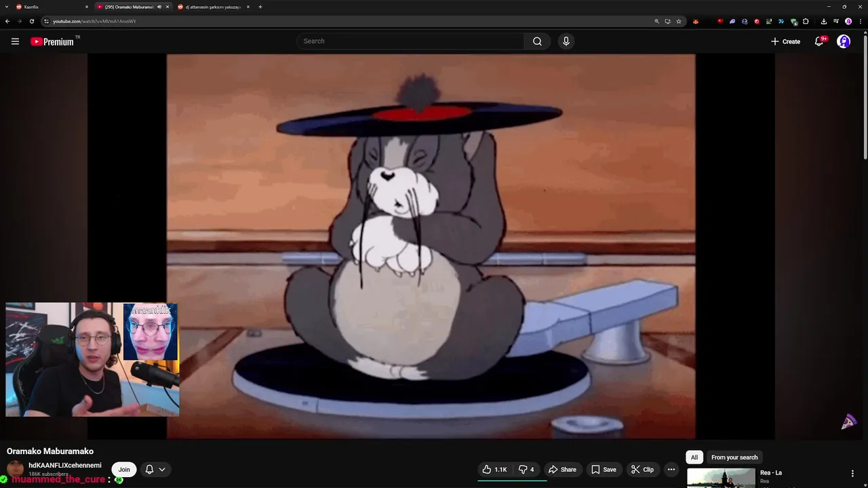Mute the playing tab via speaker icon
Viewport: 868px width, 488px height.
(159, 7)
